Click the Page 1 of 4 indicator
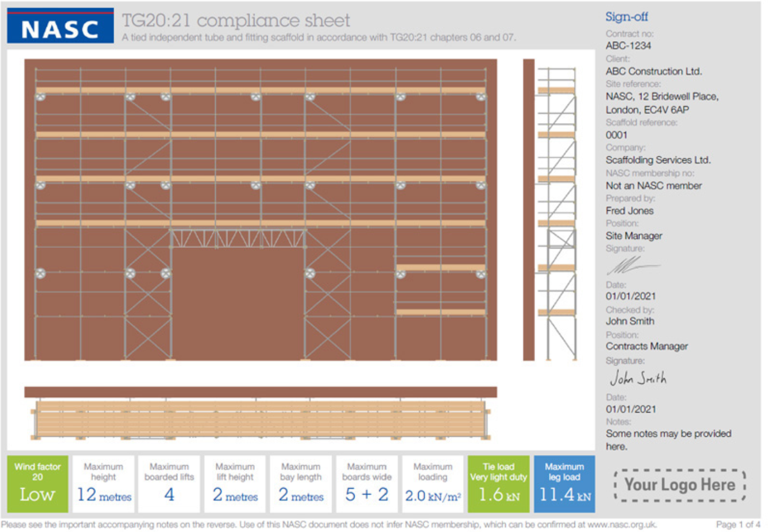Image resolution: width=768 pixels, height=532 pixels. click(737, 525)
